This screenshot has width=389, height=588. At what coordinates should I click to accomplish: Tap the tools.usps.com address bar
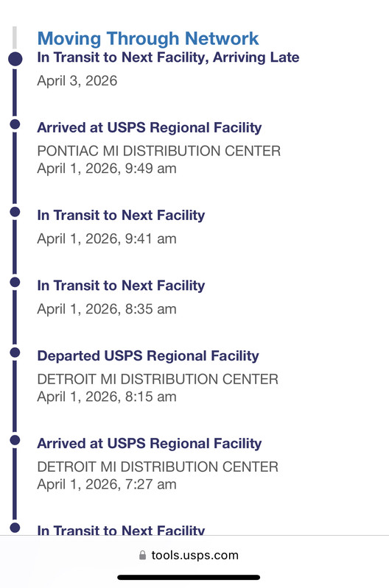point(189,555)
